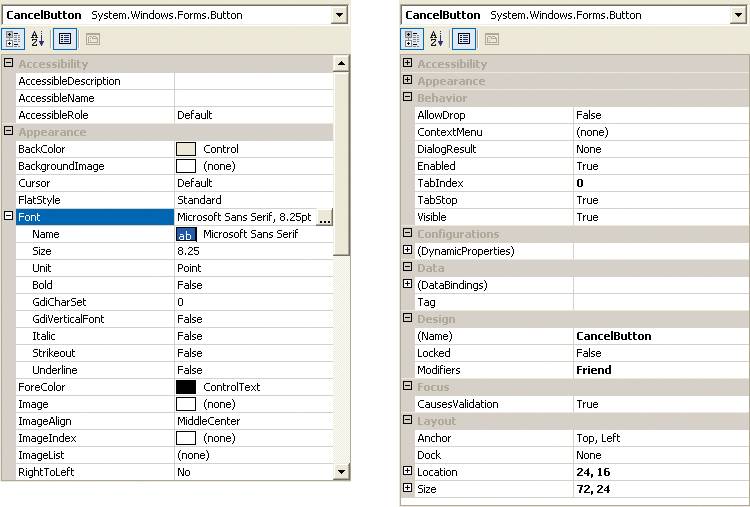Click Alphabetic sort icon in right panel toolbar

437,39
